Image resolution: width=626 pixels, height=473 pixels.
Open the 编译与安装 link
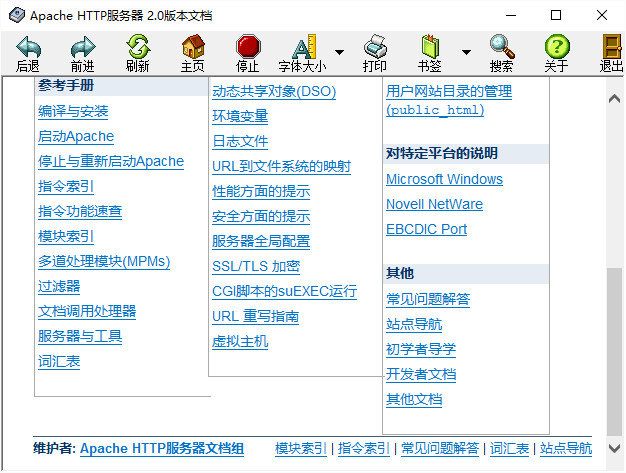coord(73,111)
